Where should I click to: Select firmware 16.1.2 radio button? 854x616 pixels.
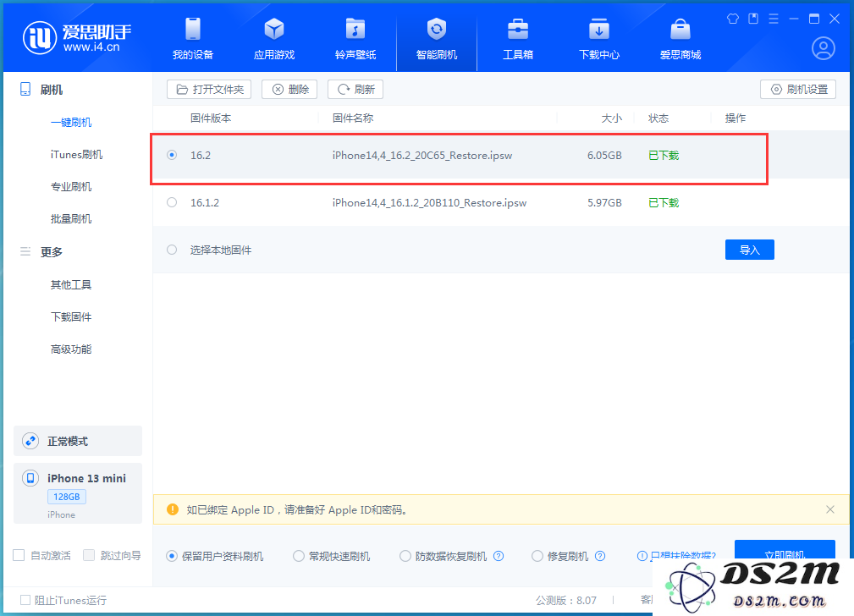click(x=172, y=202)
